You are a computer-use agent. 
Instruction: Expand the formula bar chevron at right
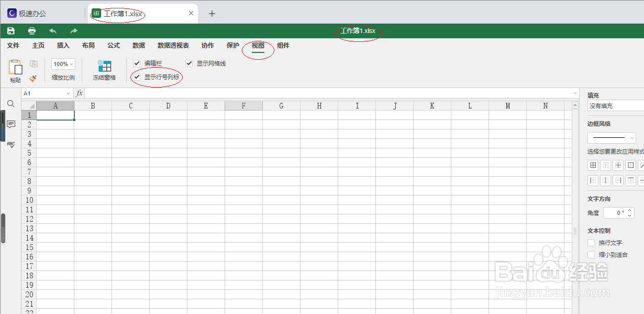pyautogui.click(x=575, y=93)
